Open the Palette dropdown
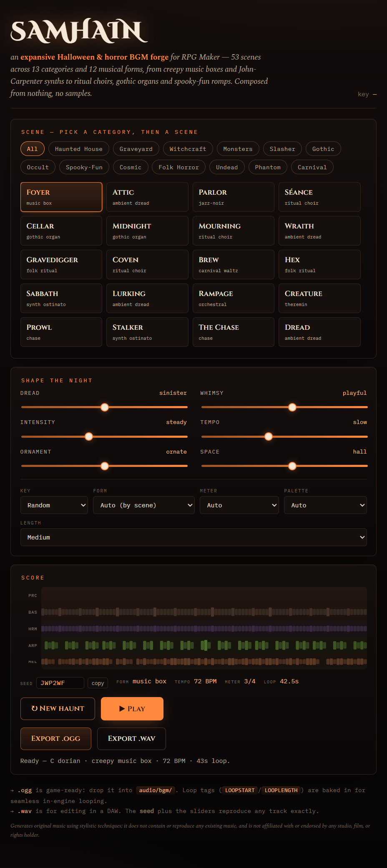 [325, 505]
